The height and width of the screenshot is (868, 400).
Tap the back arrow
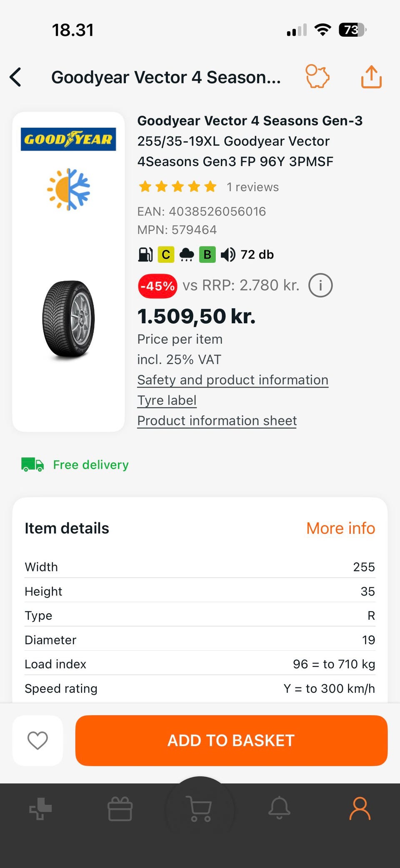click(x=16, y=77)
